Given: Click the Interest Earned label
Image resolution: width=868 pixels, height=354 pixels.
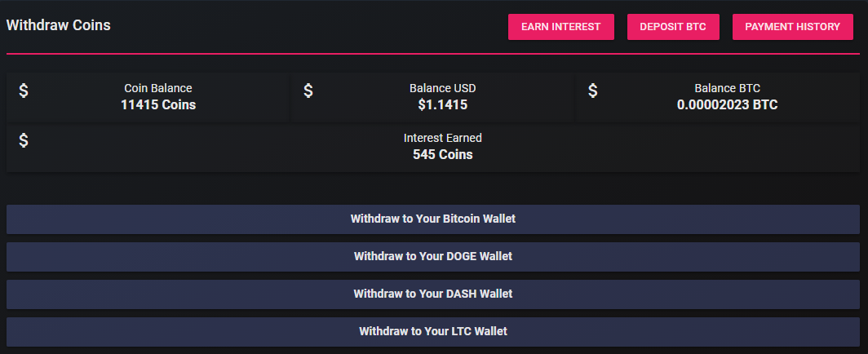Looking at the screenshot, I should point(443,138).
